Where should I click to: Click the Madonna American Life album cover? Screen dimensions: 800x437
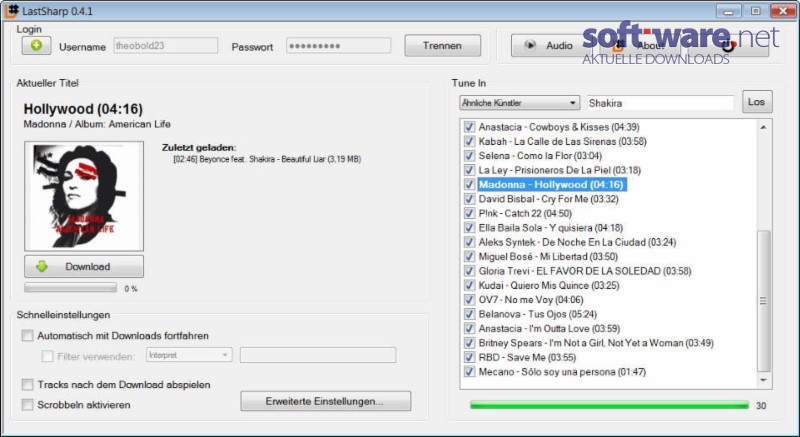click(84, 196)
